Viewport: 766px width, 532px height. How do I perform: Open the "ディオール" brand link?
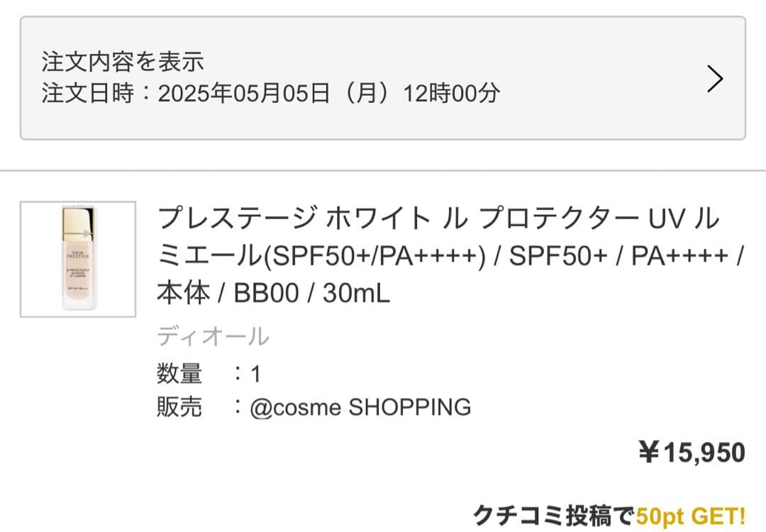click(213, 336)
